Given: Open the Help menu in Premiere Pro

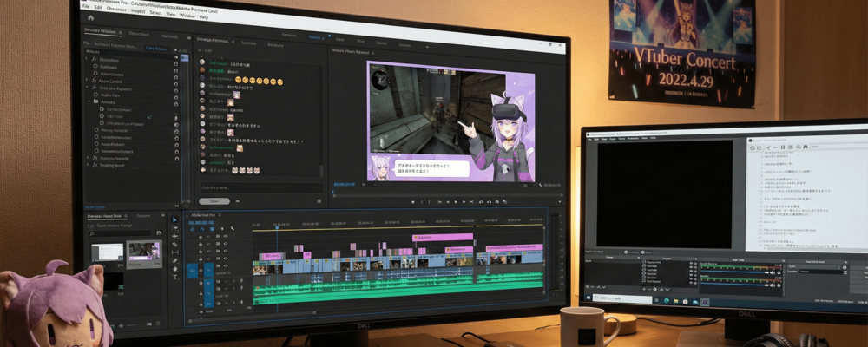Looking at the screenshot, I should pos(204,17).
